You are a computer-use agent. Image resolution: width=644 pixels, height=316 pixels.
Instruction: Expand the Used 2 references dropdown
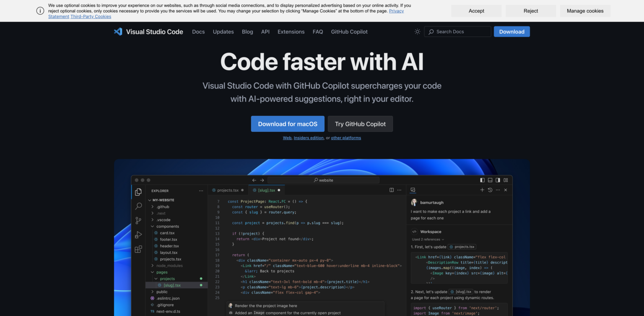pos(427,239)
